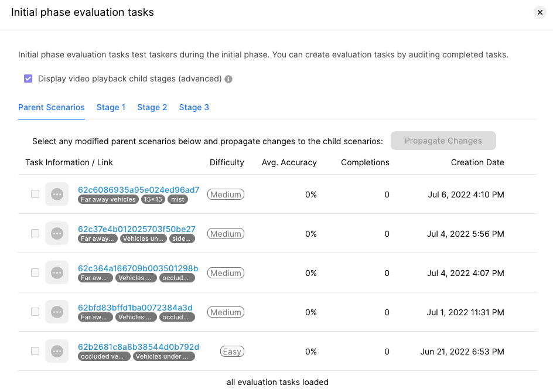This screenshot has width=553, height=392.
Task: Click thumbnail icon for task 62bfd83bffd1ba0072384a3d
Action: [57, 312]
